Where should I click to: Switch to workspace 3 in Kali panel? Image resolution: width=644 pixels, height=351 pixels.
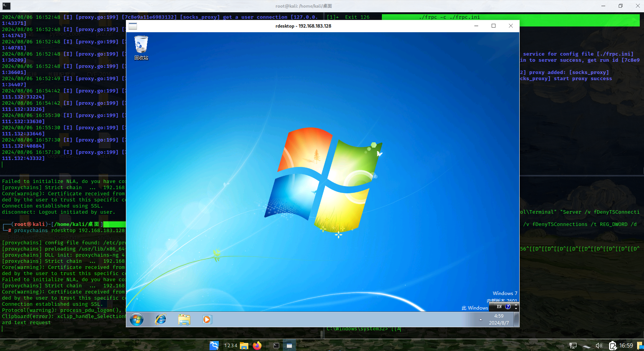pos(233,346)
